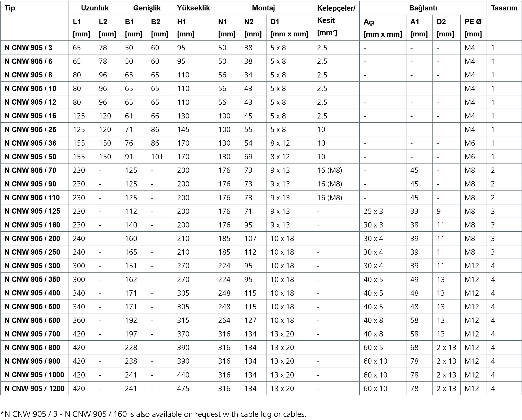Select row label N CNW 905 / 900
Viewport: 522px width, 420px height.
32,361
